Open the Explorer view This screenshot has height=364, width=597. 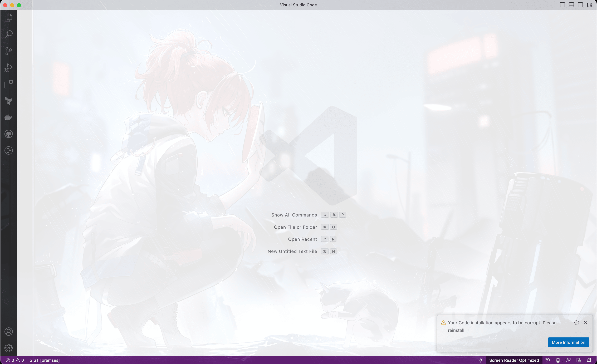[8, 18]
